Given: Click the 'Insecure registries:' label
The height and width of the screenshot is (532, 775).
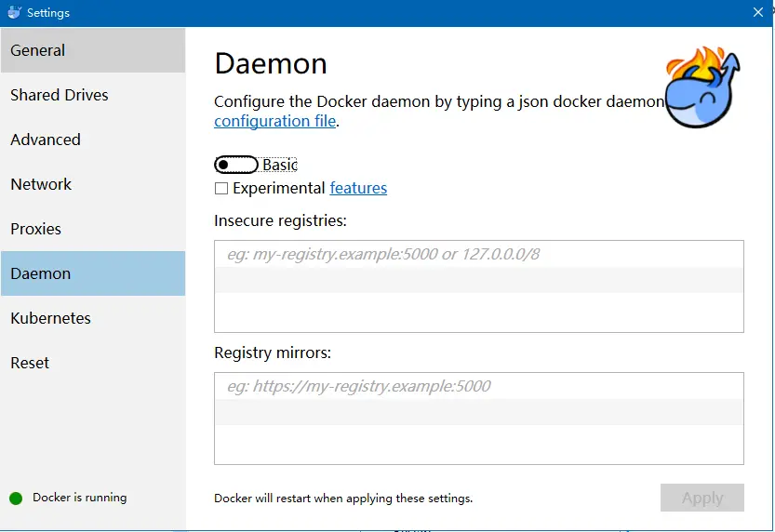Looking at the screenshot, I should click(x=280, y=220).
